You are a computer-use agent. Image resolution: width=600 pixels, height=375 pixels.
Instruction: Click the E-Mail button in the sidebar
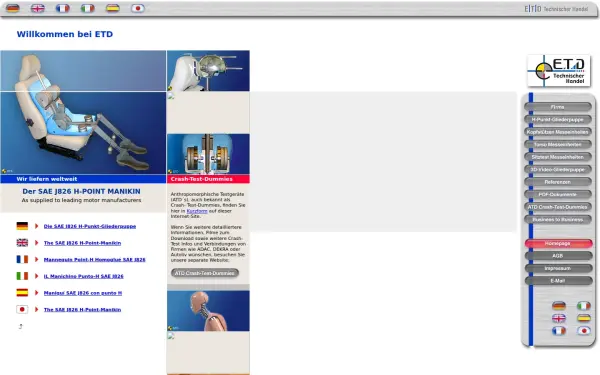tap(558, 281)
